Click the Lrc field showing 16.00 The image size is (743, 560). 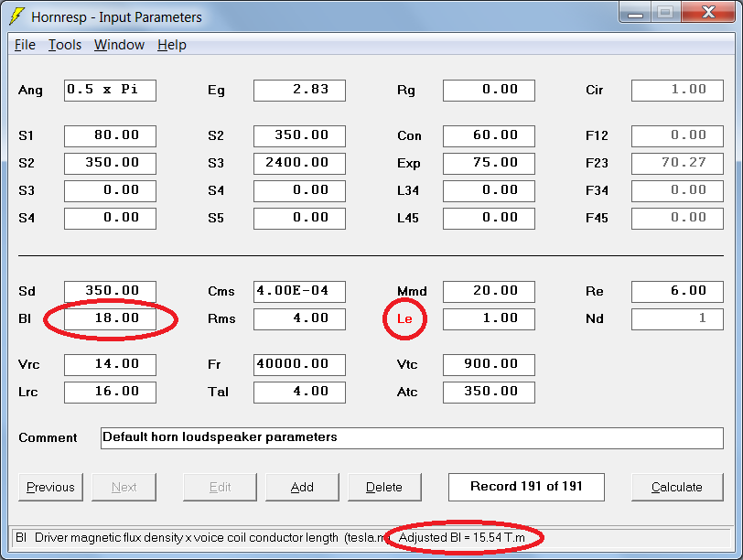[x=110, y=393]
